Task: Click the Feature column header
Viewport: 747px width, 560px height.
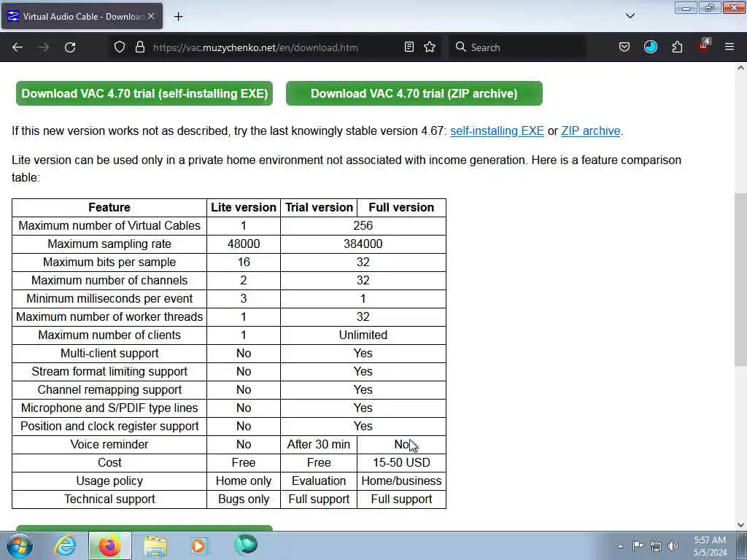Action: [109, 208]
